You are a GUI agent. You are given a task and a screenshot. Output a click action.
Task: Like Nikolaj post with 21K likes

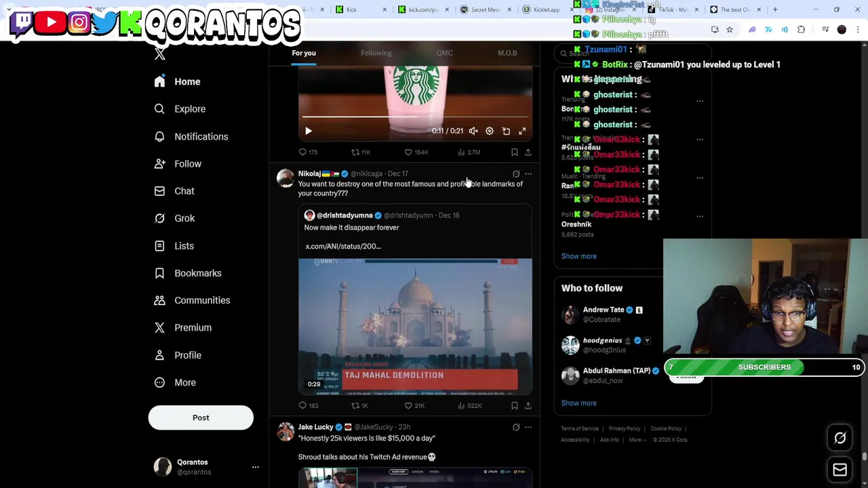tap(414, 406)
